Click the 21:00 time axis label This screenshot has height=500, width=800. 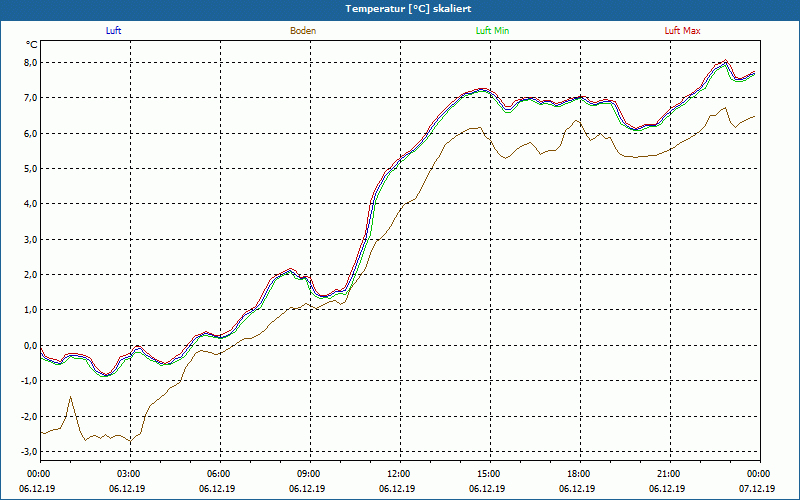(x=667, y=474)
